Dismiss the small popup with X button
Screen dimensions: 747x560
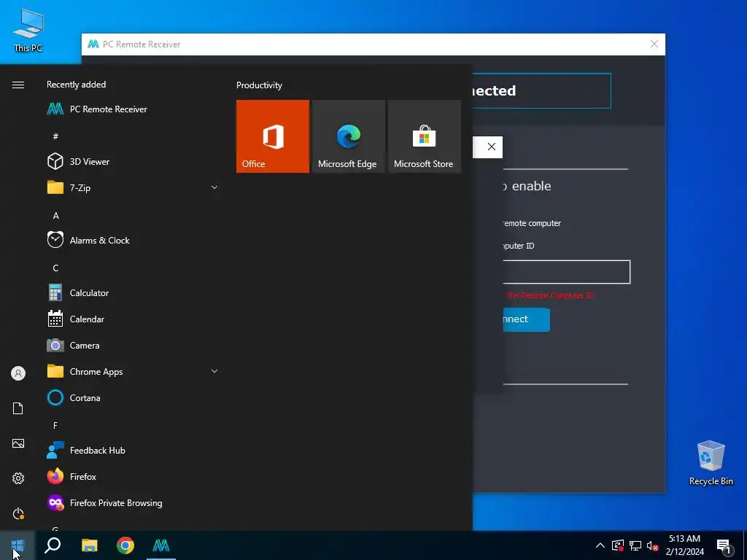(x=492, y=147)
